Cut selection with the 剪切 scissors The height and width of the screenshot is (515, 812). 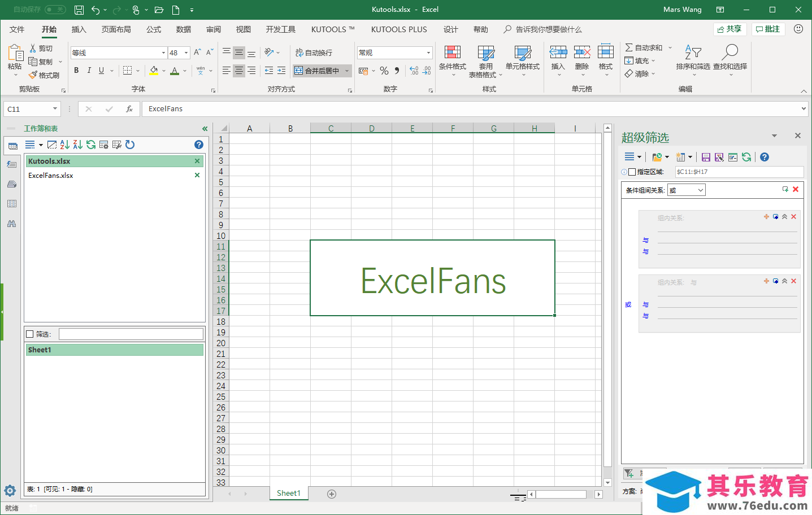point(41,49)
